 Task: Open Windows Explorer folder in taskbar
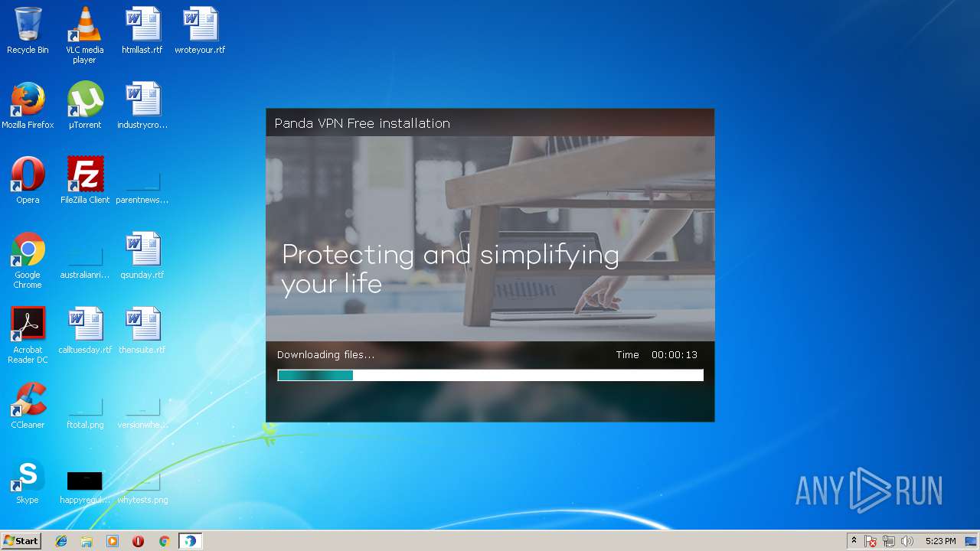tap(87, 541)
